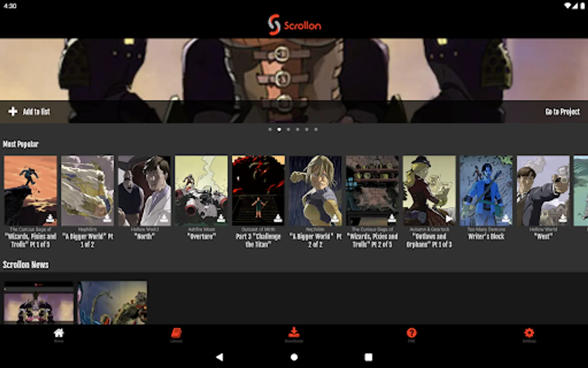Download the "Writer's Block" comic

(506, 218)
